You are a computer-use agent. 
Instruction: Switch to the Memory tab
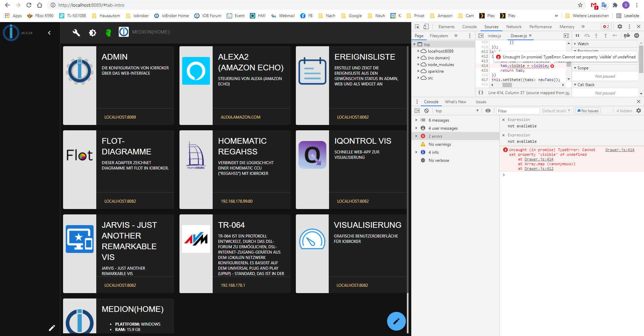point(567,26)
